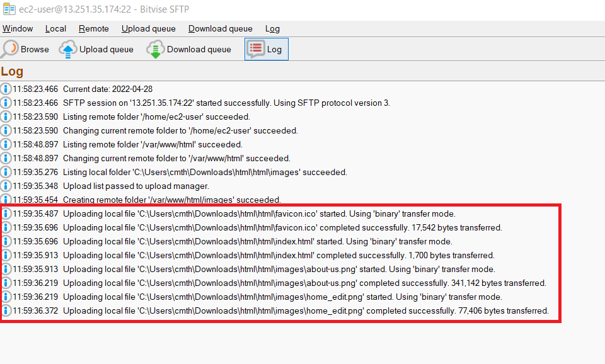
Task: Open the Download queue menu
Action: [220, 28]
